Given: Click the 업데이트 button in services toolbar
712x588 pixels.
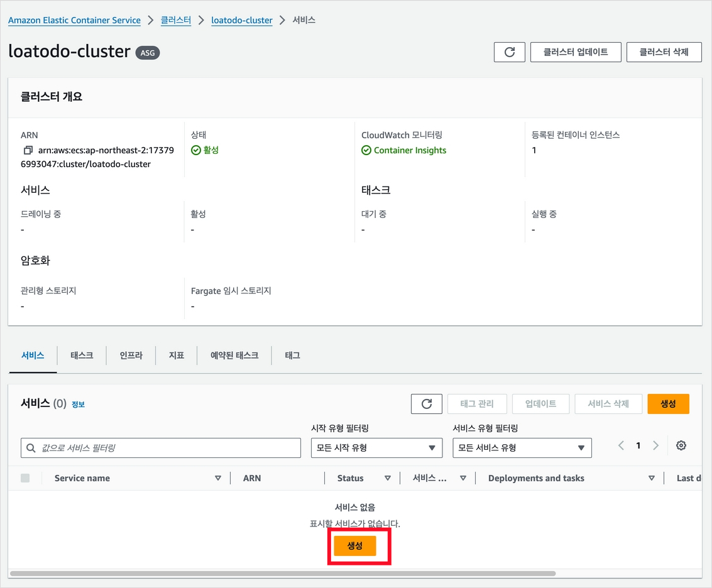Looking at the screenshot, I should [x=540, y=404].
